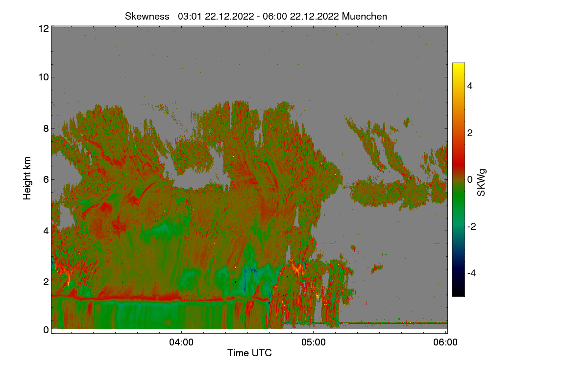
Task: Click the date range text in the title
Action: coord(258,16)
